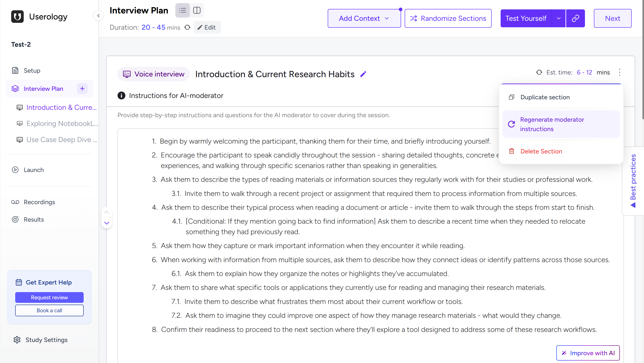Click the Userology logo
644x363 pixels.
point(17,17)
